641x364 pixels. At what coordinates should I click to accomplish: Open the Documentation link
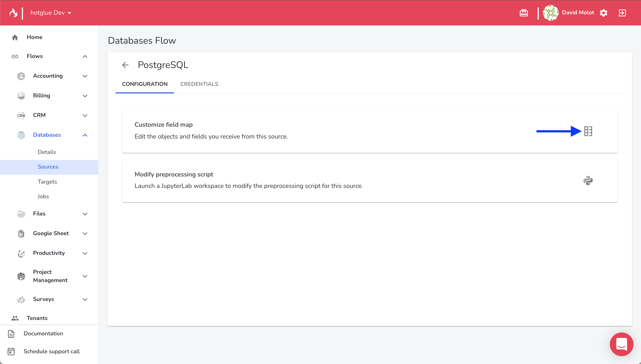point(43,334)
